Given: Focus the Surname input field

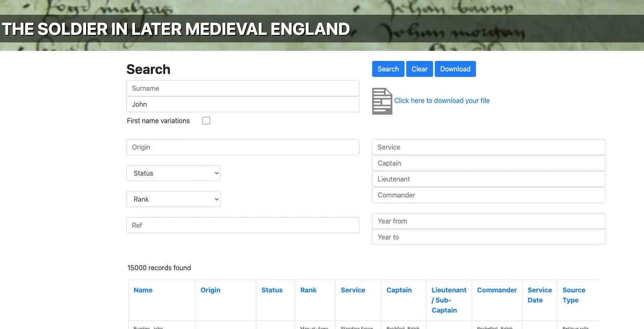Looking at the screenshot, I should coord(243,88).
